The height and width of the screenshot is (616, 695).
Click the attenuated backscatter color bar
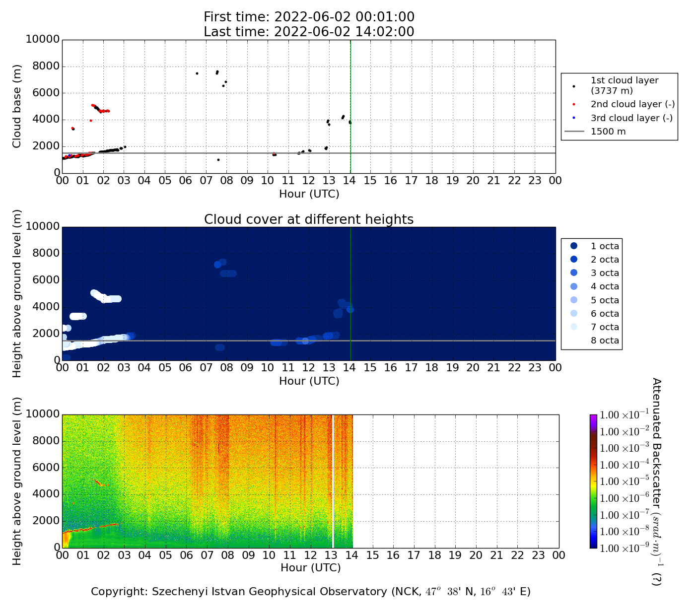(x=593, y=481)
